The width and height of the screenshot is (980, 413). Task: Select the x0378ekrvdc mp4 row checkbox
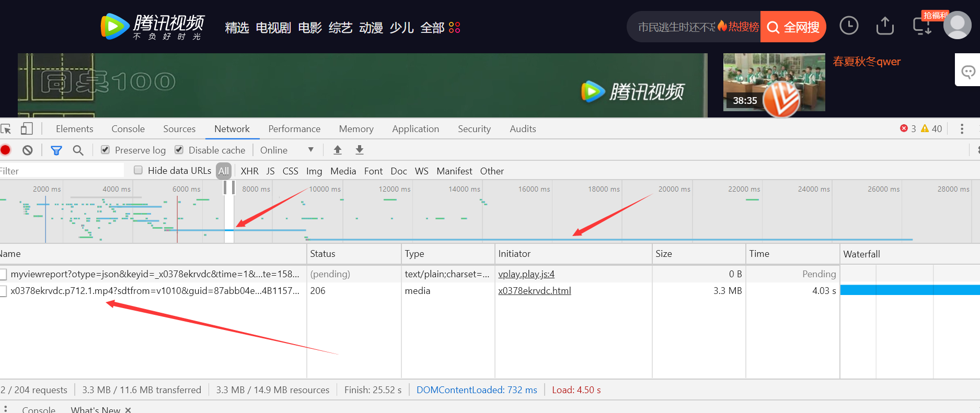[x=3, y=291]
